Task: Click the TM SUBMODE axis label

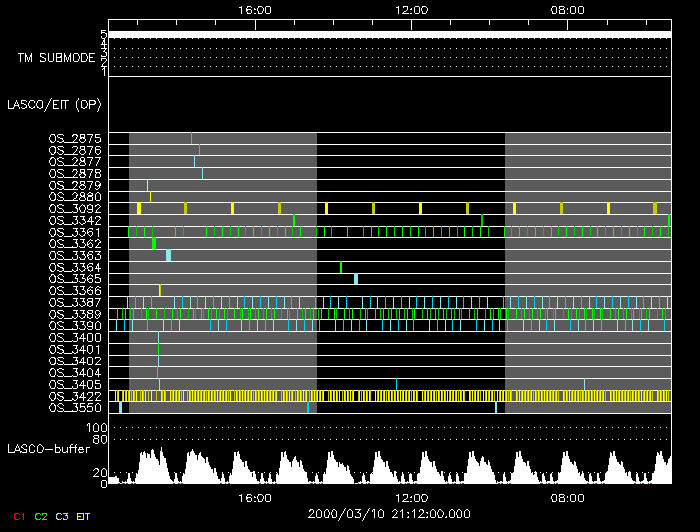Action: click(55, 58)
